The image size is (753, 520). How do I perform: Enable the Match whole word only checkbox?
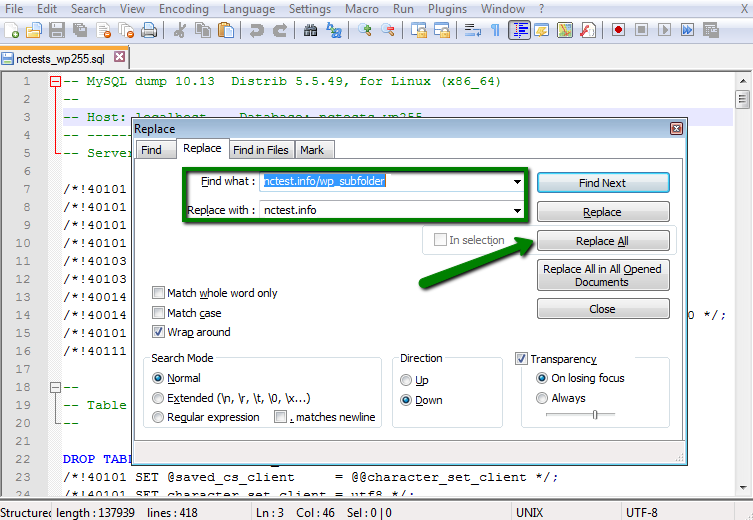[x=159, y=293]
